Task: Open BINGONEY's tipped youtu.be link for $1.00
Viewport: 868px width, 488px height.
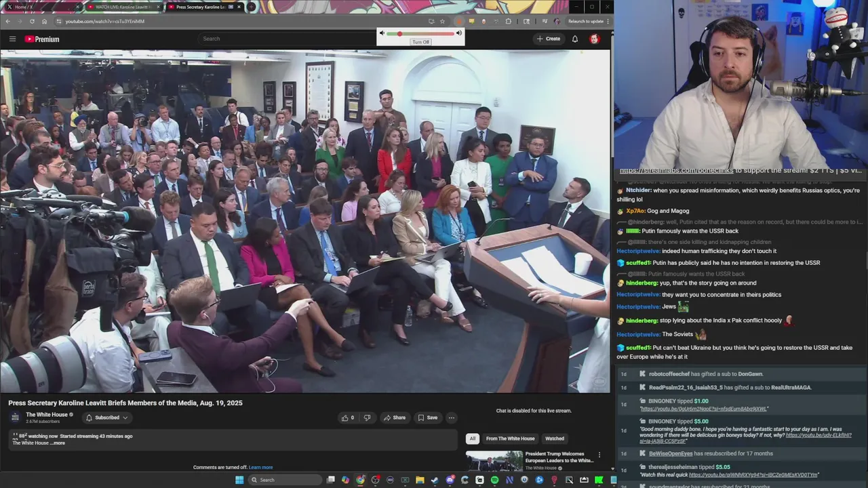Action: click(x=703, y=409)
